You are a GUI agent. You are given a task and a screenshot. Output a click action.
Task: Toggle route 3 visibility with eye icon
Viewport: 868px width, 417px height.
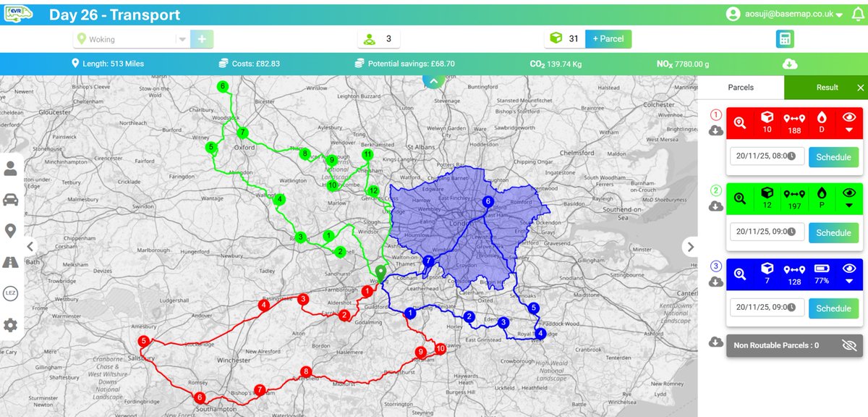(x=849, y=269)
